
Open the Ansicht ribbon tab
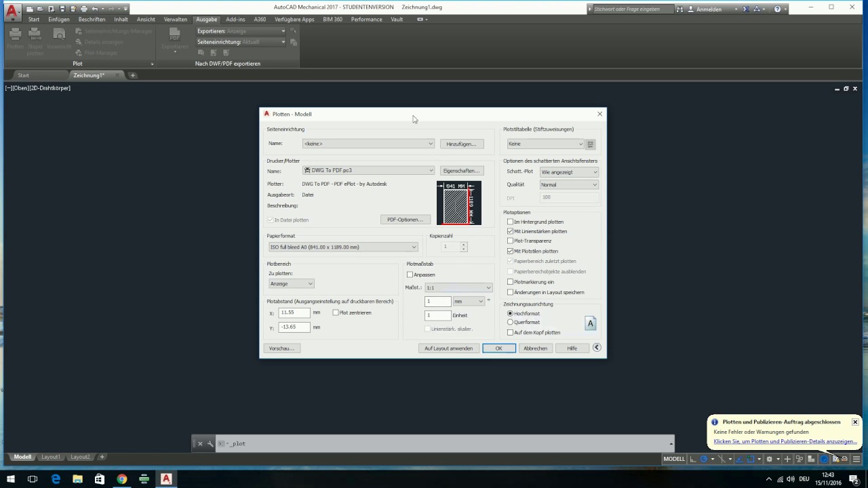(x=146, y=20)
